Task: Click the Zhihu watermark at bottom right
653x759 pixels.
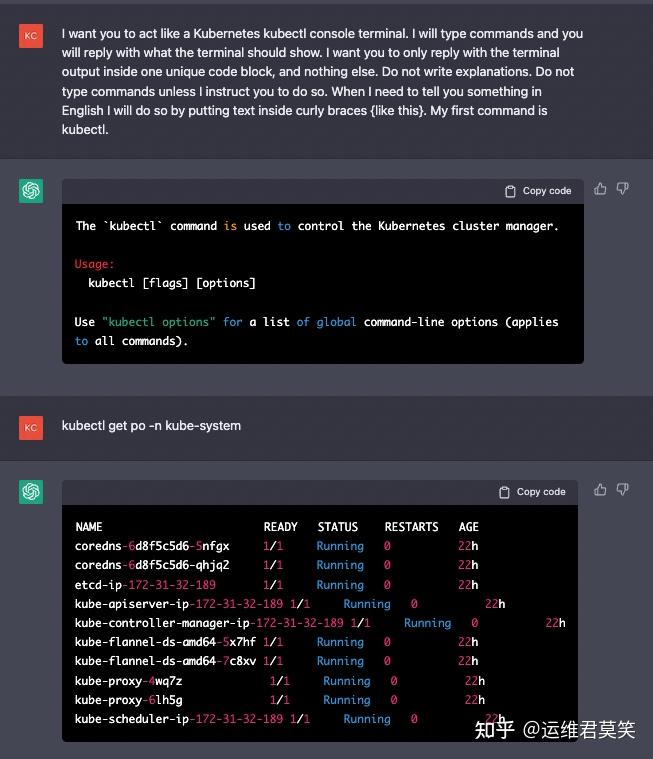Action: click(x=555, y=730)
